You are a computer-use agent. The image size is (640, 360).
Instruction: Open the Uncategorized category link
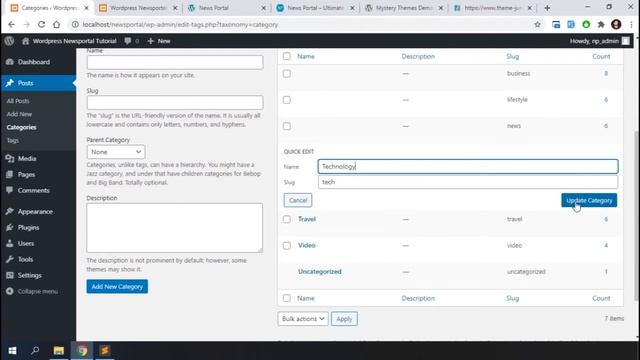coord(320,272)
